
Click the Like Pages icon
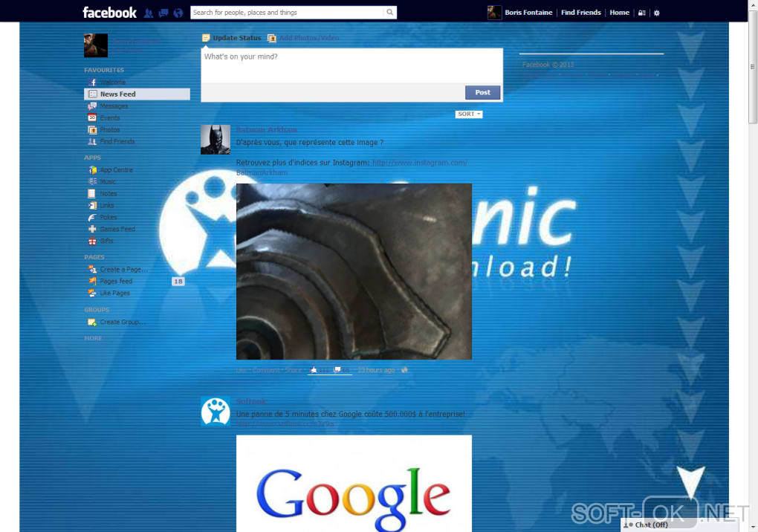(x=92, y=293)
